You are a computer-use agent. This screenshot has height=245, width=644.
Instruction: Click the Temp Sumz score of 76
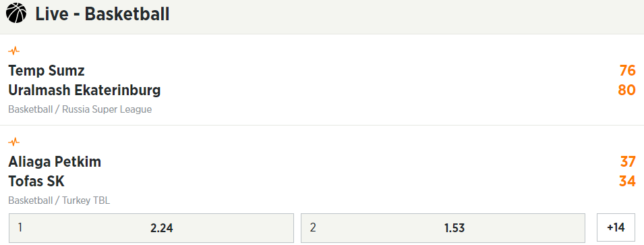[628, 71]
